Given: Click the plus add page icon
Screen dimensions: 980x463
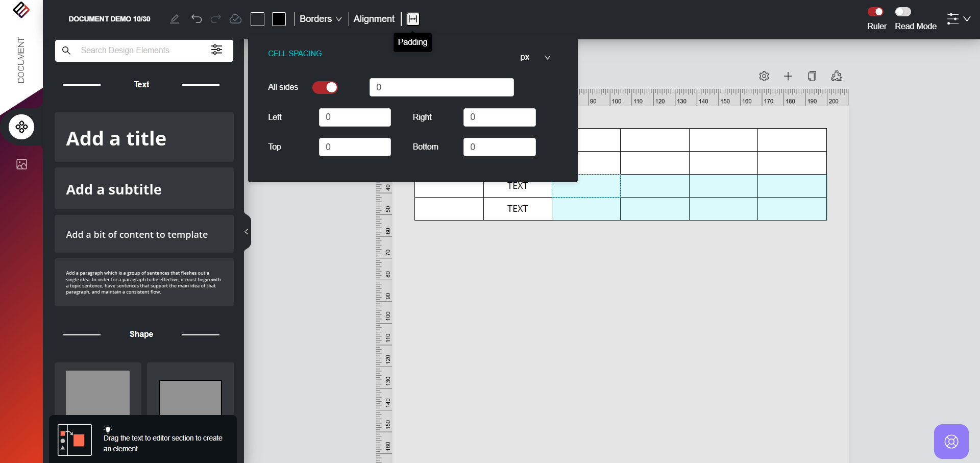Looking at the screenshot, I should pyautogui.click(x=788, y=76).
